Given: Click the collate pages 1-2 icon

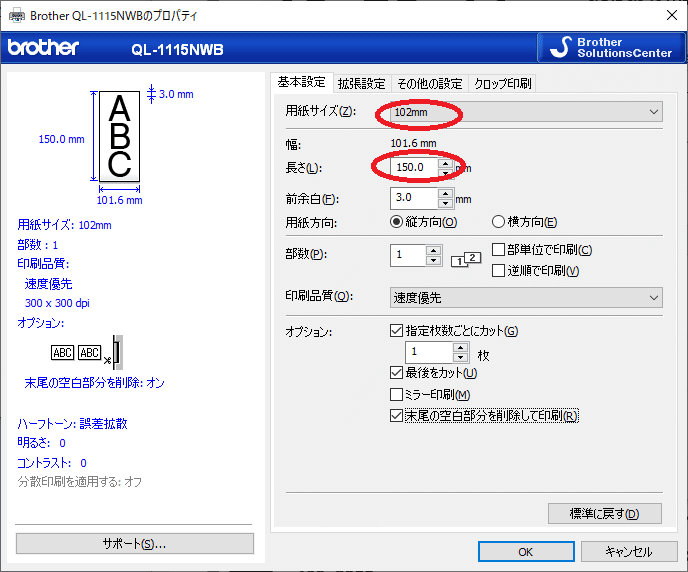Looking at the screenshot, I should pyautogui.click(x=466, y=260).
